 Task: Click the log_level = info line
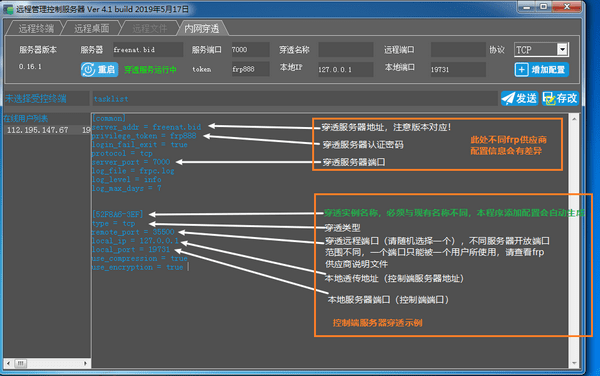tap(127, 180)
